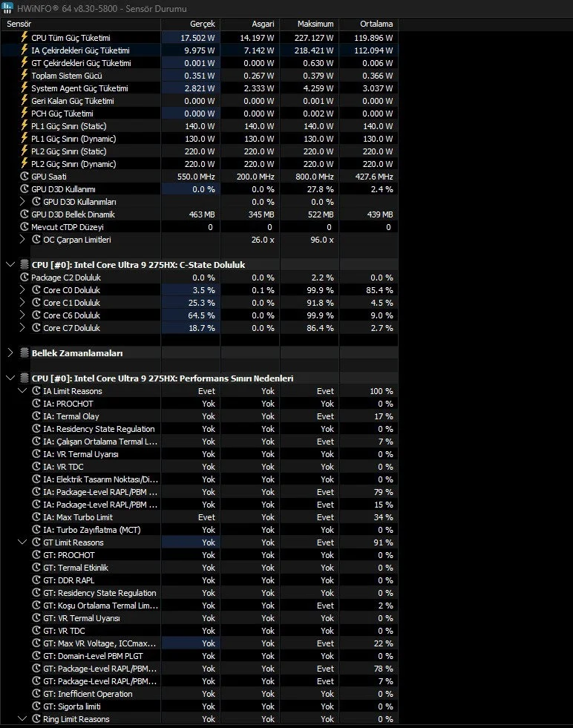
Task: Click chip icon of C-State Doluluk section
Action: point(24,265)
